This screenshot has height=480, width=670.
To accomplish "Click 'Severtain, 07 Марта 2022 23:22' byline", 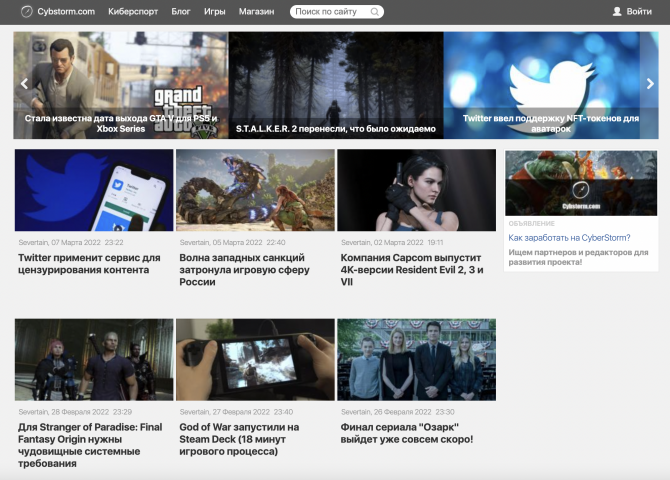I will pyautogui.click(x=71, y=242).
